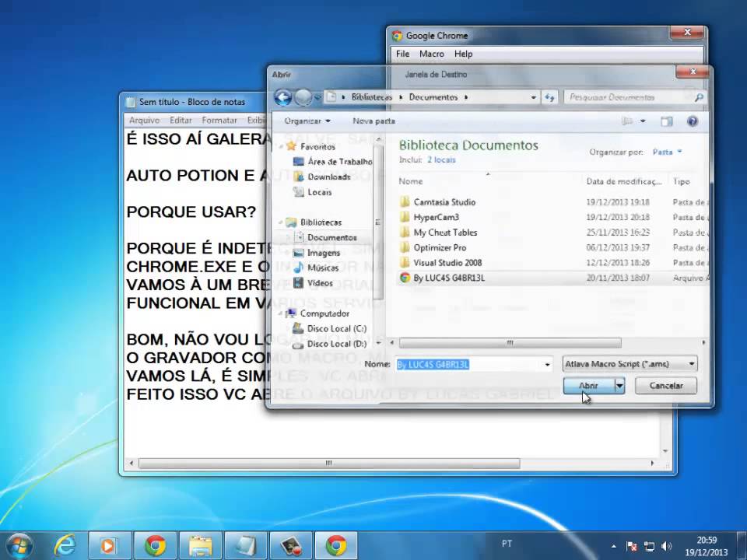Click the search magnifier icon
747x560 pixels.
pos(699,98)
